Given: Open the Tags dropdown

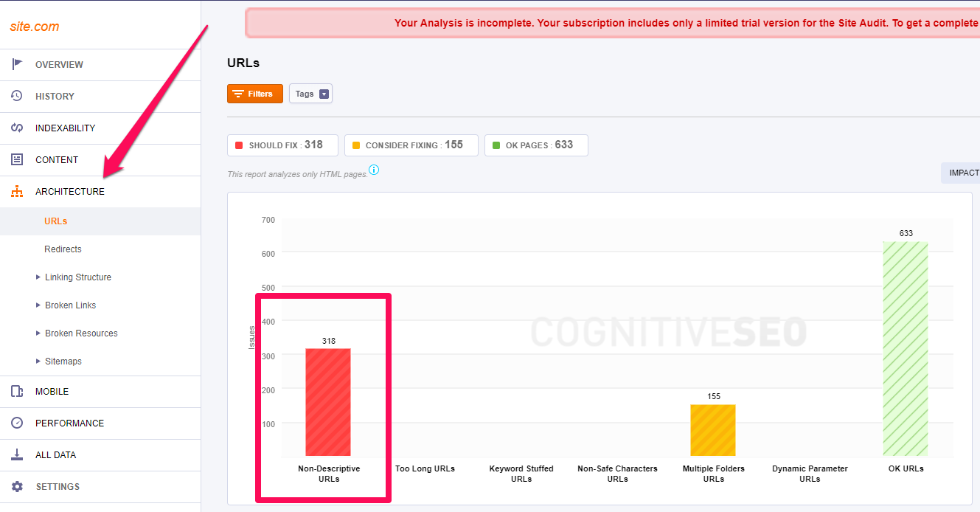Looking at the screenshot, I should [310, 93].
